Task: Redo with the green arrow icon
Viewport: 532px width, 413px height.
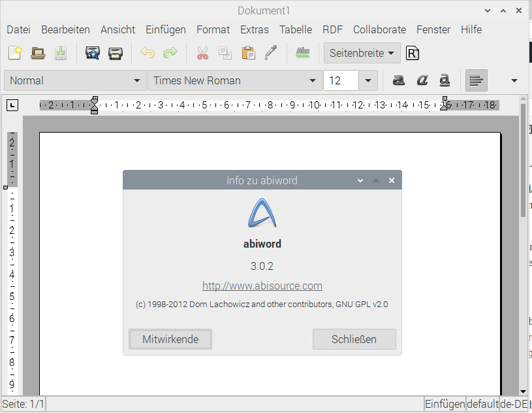Action: click(170, 53)
